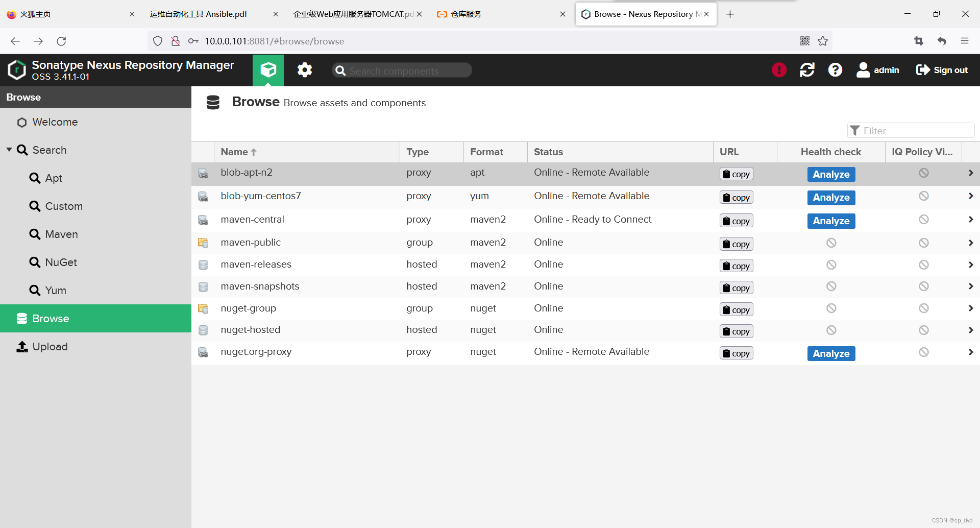Copy the maven-public repository URL
Image resolution: width=980 pixels, height=528 pixels.
(736, 244)
